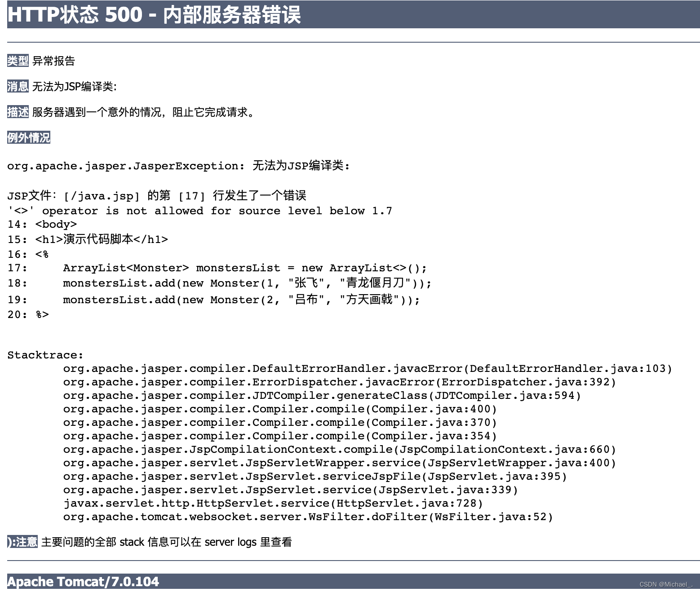Click the 异常报告 text
700x592 pixels.
(53, 60)
